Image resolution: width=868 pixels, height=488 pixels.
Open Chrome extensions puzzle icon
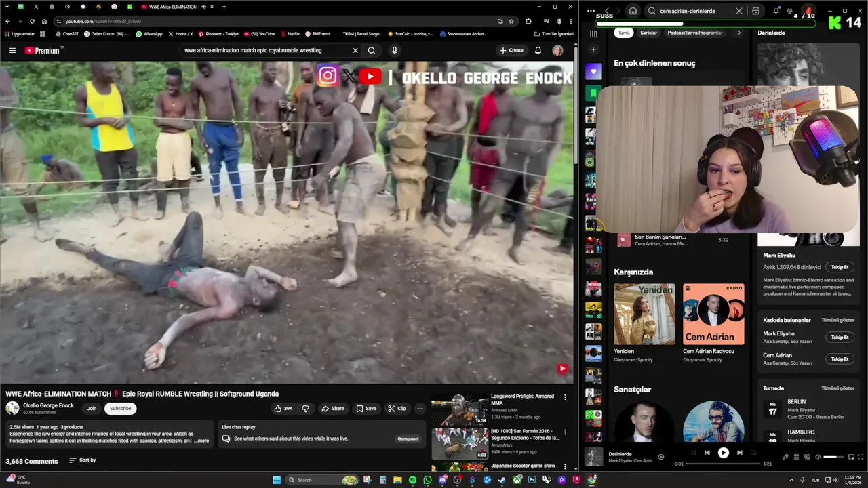(x=528, y=21)
